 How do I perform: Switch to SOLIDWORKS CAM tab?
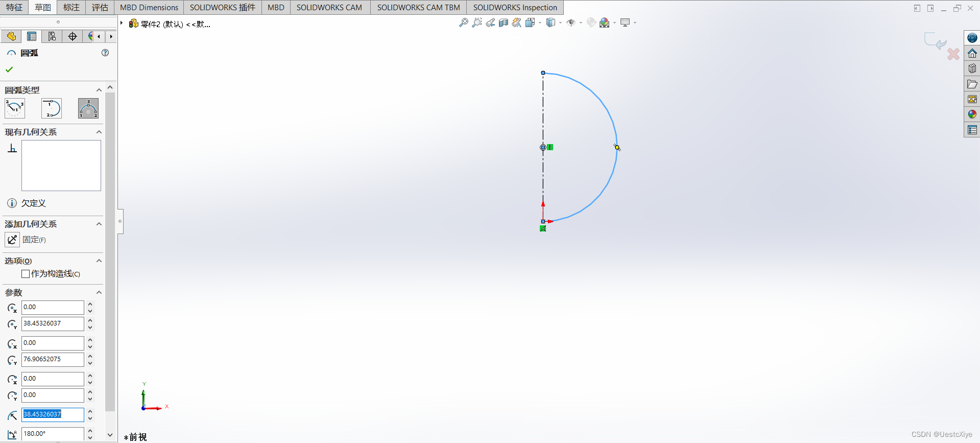(x=329, y=7)
